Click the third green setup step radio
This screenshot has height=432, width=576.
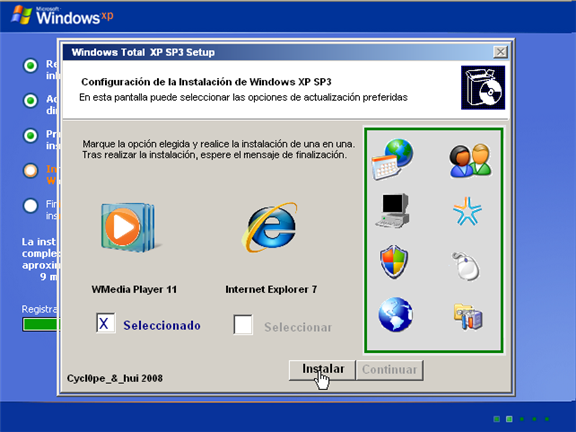tap(30, 136)
